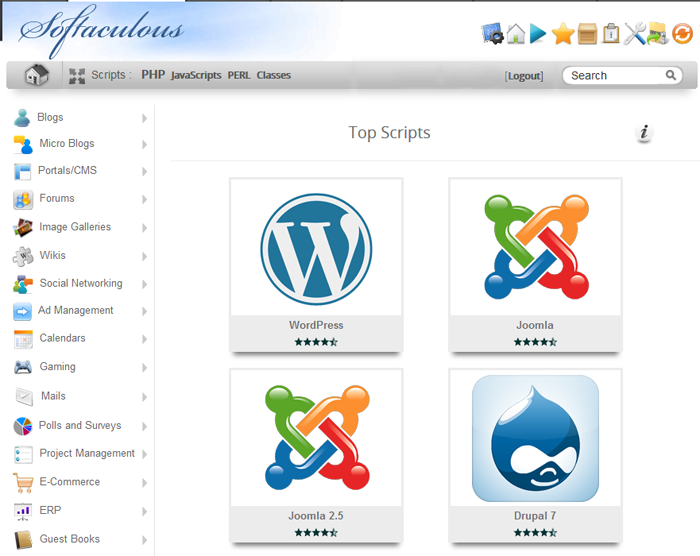Image resolution: width=700 pixels, height=556 pixels.
Task: Click the Joomla 2.5 logo thumbnail
Action: [x=317, y=438]
